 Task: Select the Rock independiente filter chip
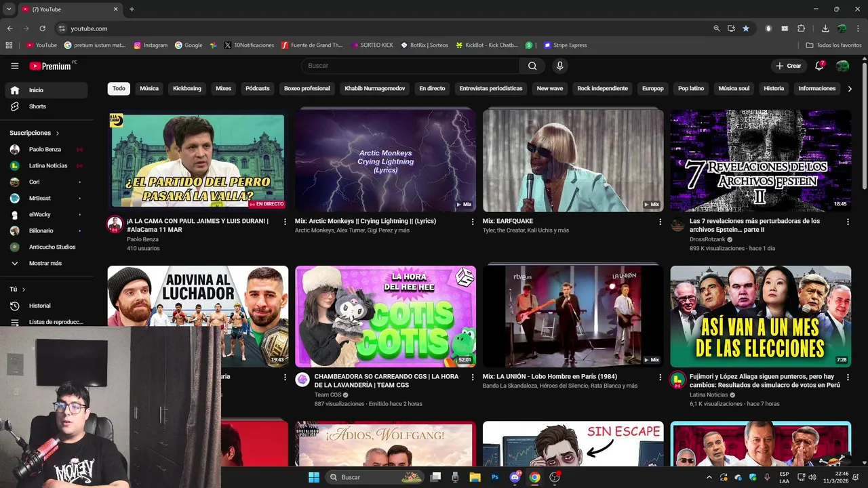click(x=603, y=89)
